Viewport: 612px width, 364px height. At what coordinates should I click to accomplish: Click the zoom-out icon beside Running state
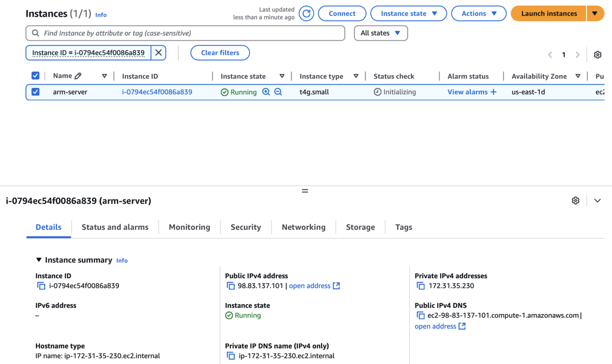[x=278, y=92]
